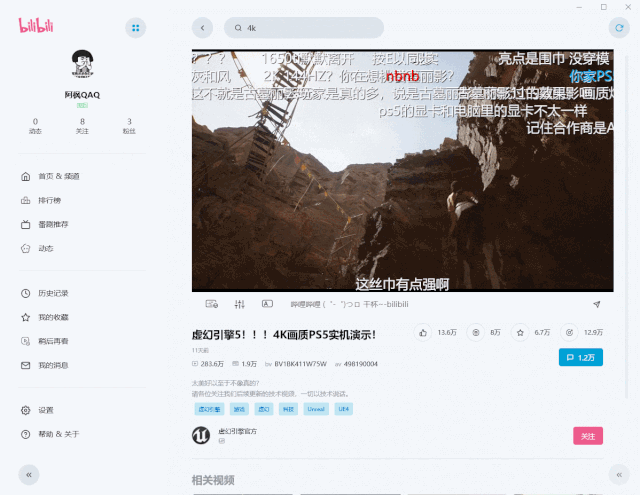Give coins with the coin icon
The image size is (640, 495).
[476, 333]
